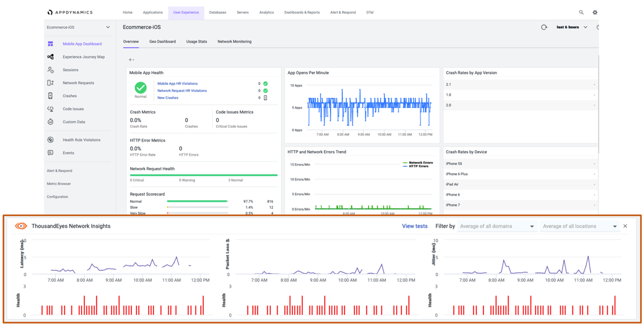Open the OTel menu

tap(370, 12)
